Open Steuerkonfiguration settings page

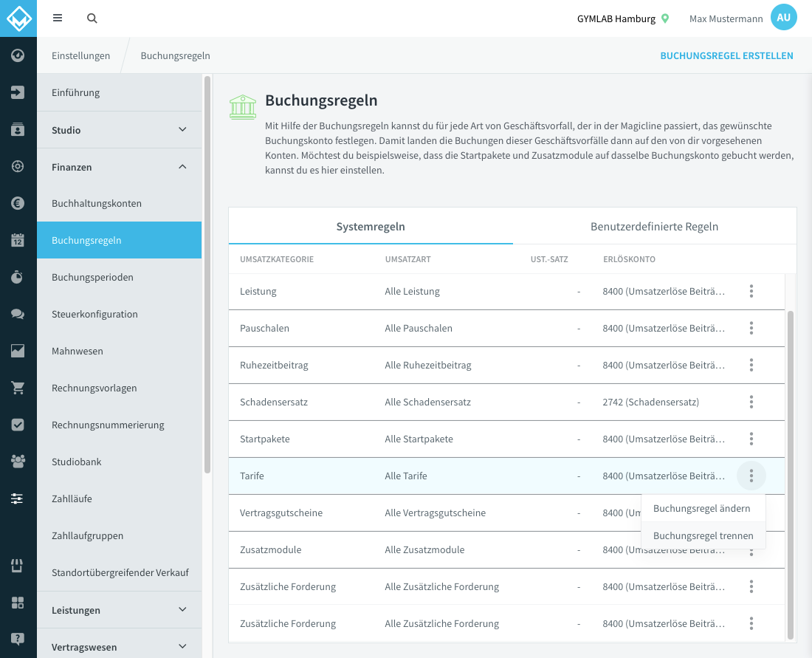coord(119,314)
